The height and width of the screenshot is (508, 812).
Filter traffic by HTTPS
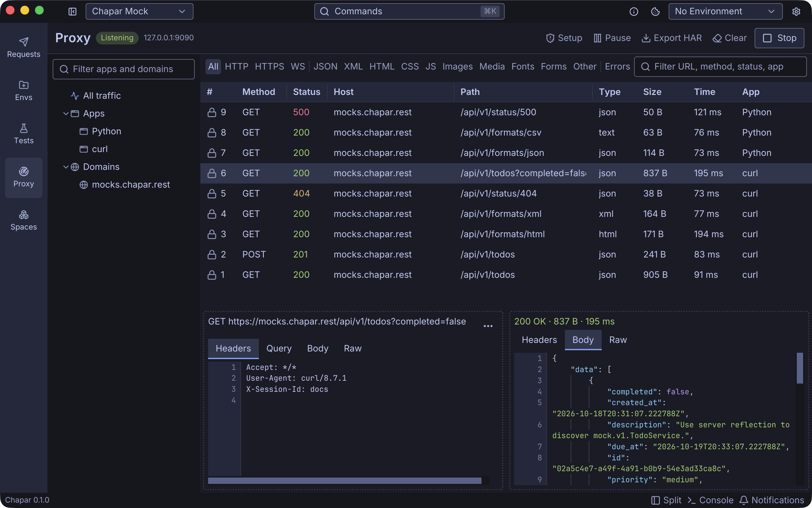[269, 67]
